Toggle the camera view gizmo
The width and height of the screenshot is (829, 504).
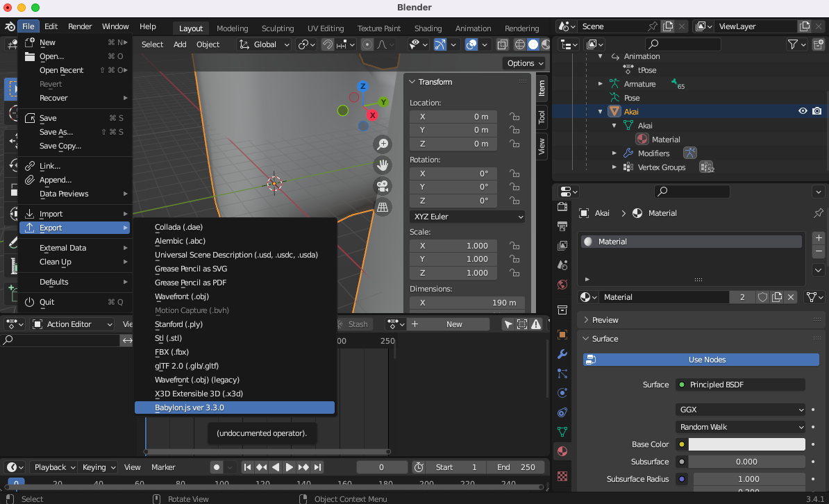383,186
